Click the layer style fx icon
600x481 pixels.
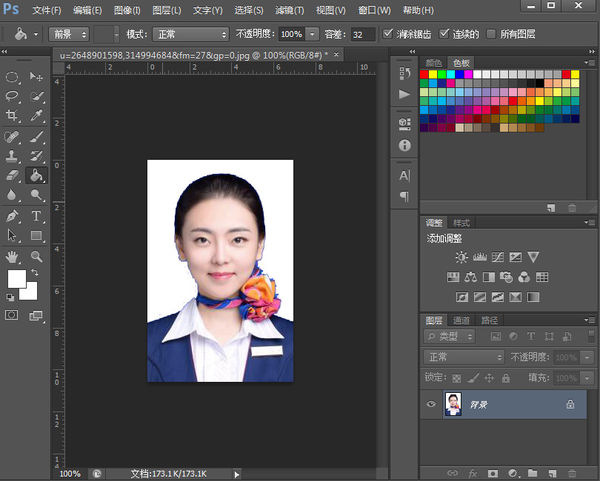(472, 471)
